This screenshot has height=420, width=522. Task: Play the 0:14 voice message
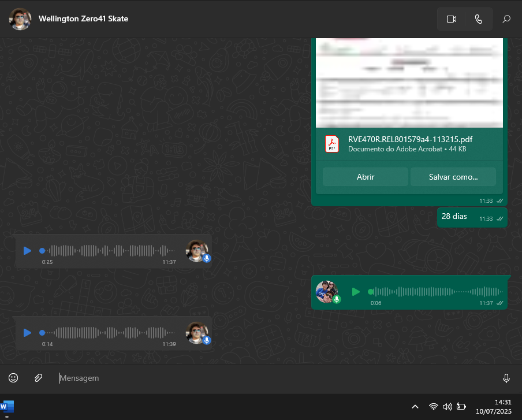(x=27, y=333)
